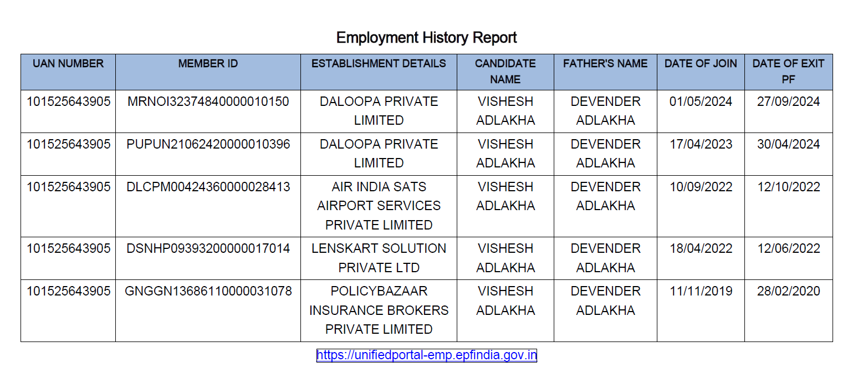This screenshot has width=868, height=372.
Task: Click member ID DLCPM00424360000028413
Action: [208, 187]
